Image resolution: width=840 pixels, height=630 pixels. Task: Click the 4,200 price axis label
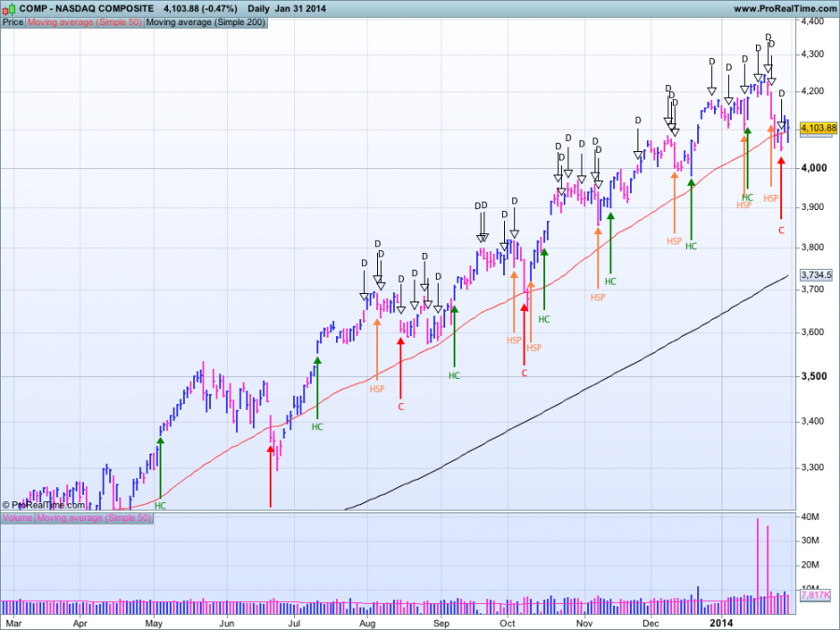tap(813, 91)
